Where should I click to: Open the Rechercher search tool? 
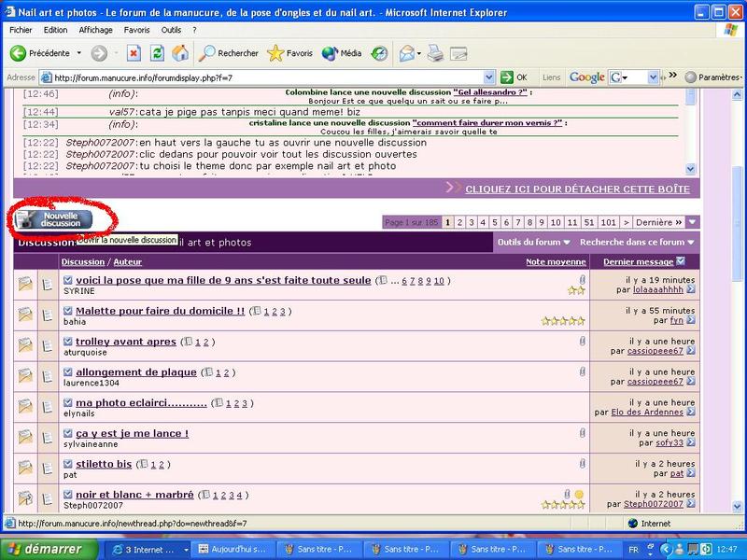click(x=229, y=53)
